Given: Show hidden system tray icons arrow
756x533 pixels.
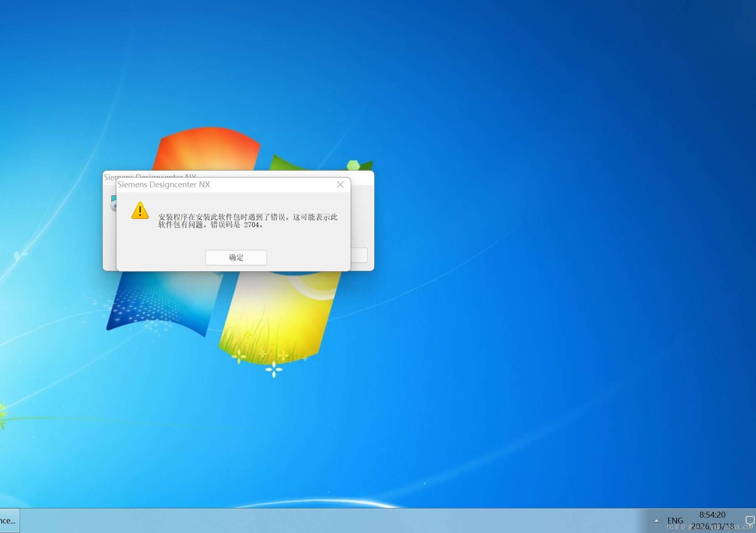Looking at the screenshot, I should [x=656, y=521].
